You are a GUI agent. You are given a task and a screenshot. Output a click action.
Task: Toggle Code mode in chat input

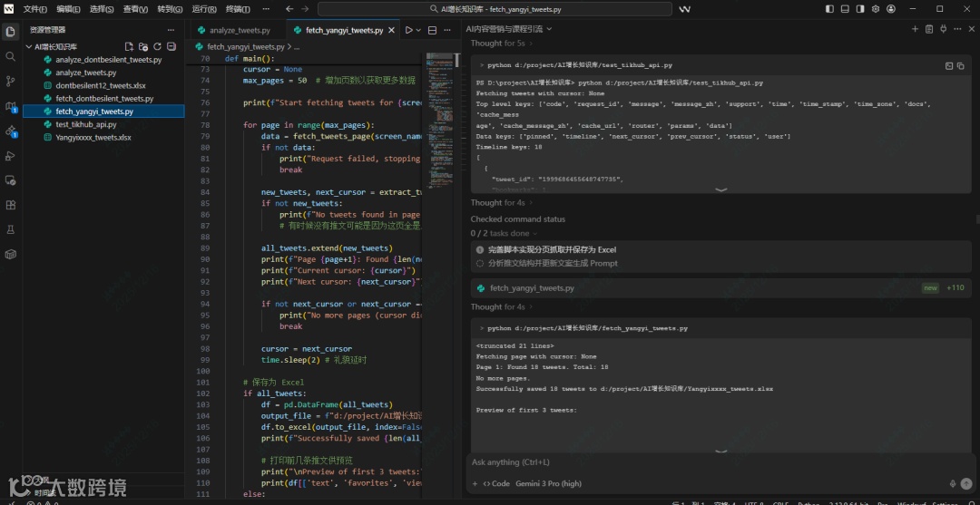pos(496,484)
